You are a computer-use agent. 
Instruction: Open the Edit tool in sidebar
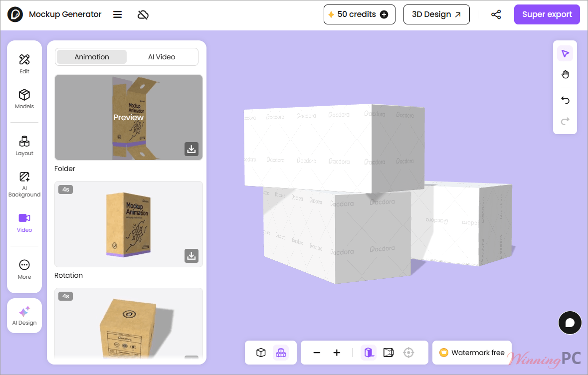24,64
